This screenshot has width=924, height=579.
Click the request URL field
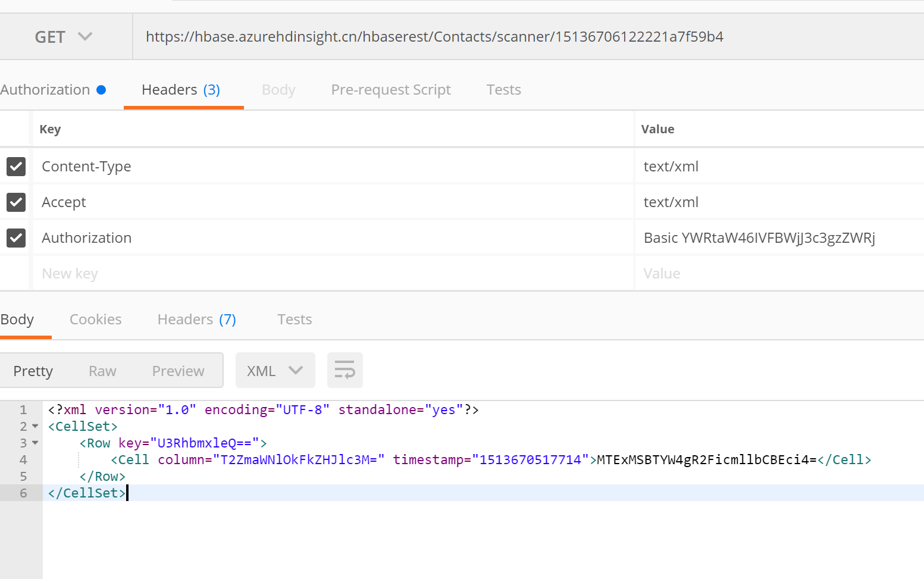pyautogui.click(x=434, y=37)
